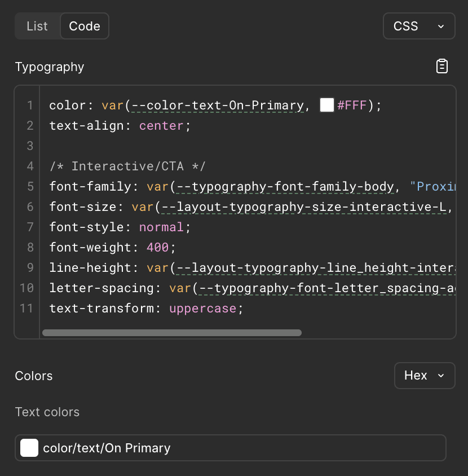468x476 pixels.
Task: Click the text-align center value
Action: (161, 126)
